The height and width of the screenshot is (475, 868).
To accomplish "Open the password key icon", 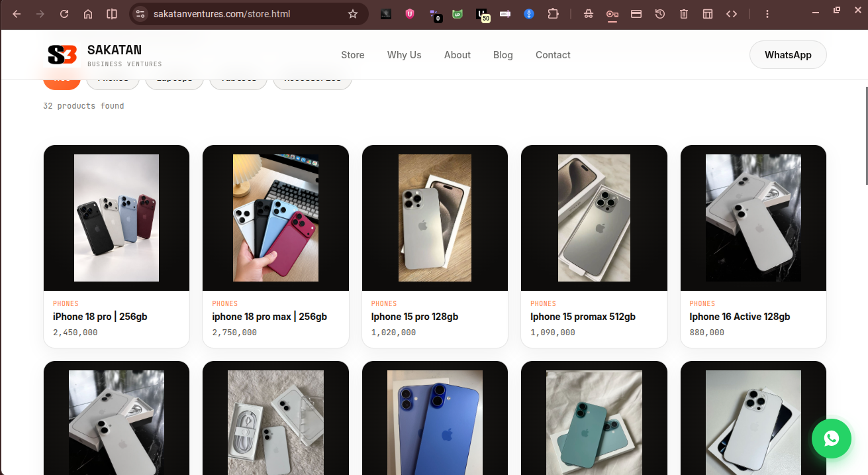I will [612, 14].
